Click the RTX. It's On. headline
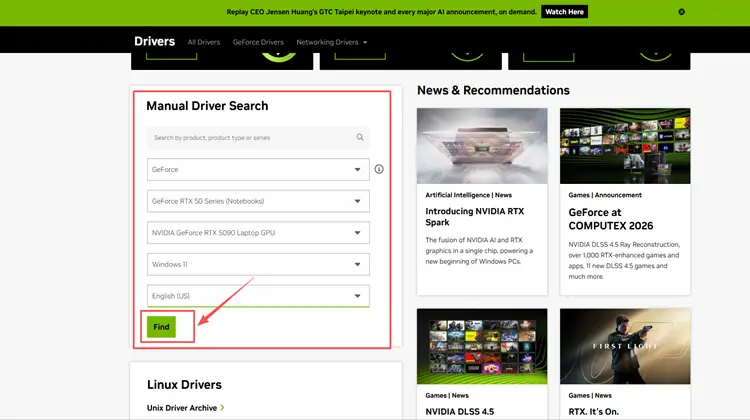The image size is (750, 420). click(594, 411)
